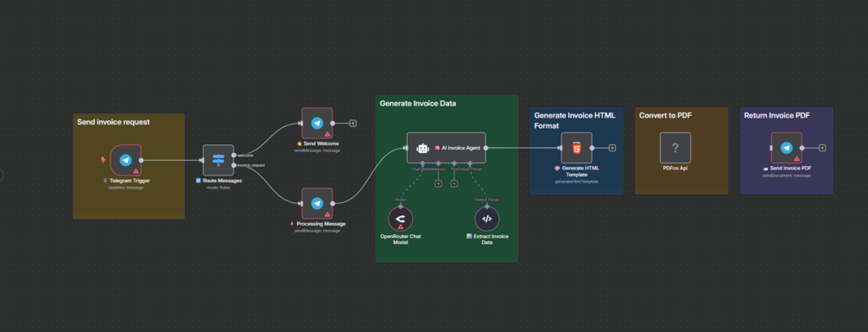The height and width of the screenshot is (332, 868).
Task: Click the Send Welcome Telegram node
Action: pyautogui.click(x=317, y=123)
